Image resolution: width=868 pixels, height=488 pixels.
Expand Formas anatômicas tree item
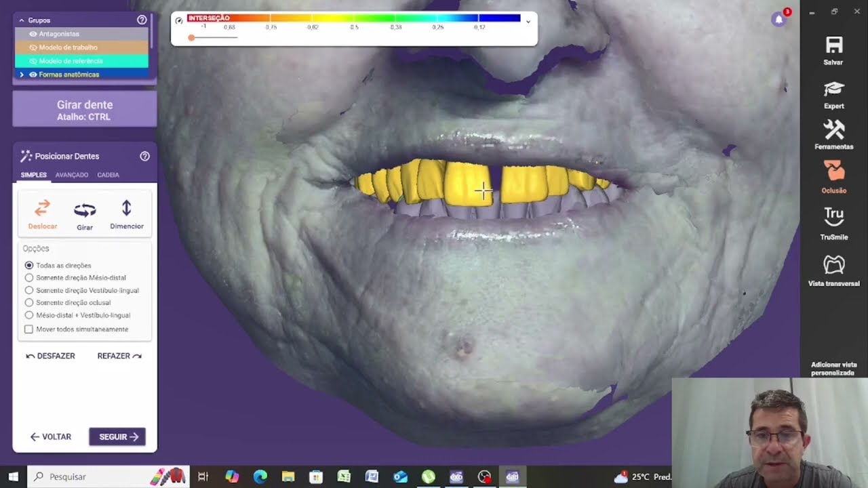[22, 75]
